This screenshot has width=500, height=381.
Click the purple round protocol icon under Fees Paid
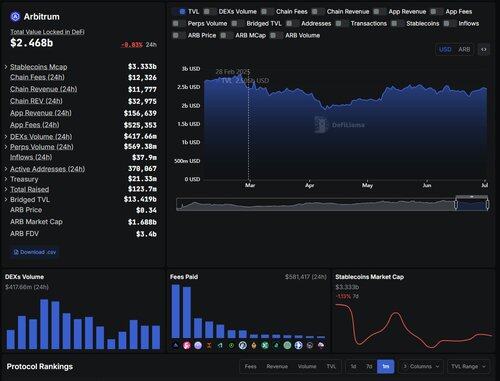click(198, 345)
